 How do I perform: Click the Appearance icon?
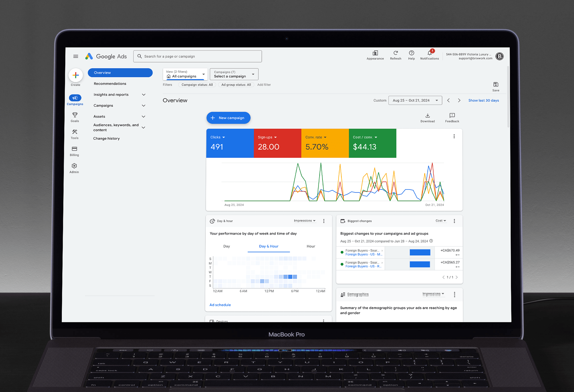375,54
